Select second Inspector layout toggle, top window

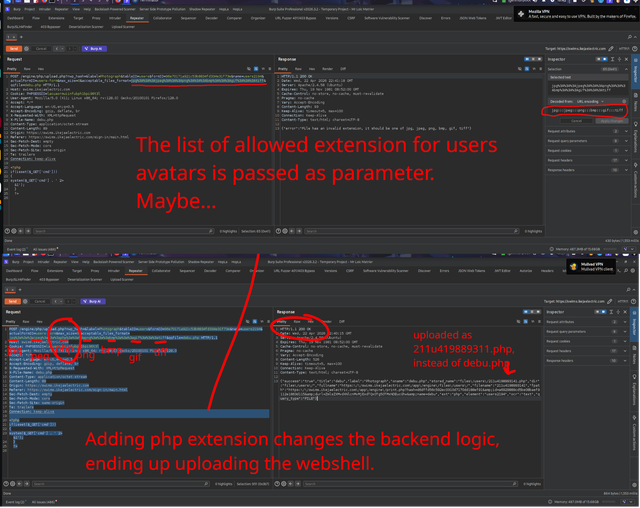coord(605,59)
